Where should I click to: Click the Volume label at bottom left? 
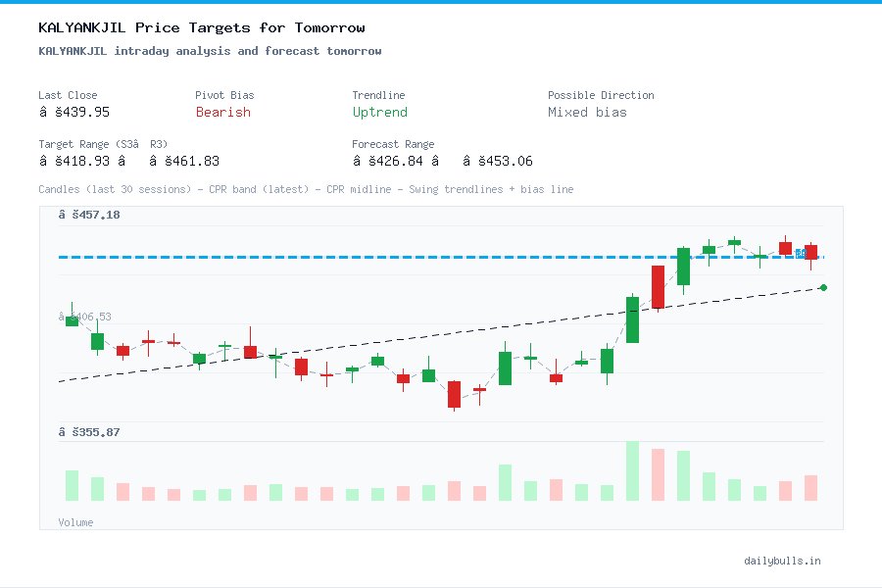75,522
